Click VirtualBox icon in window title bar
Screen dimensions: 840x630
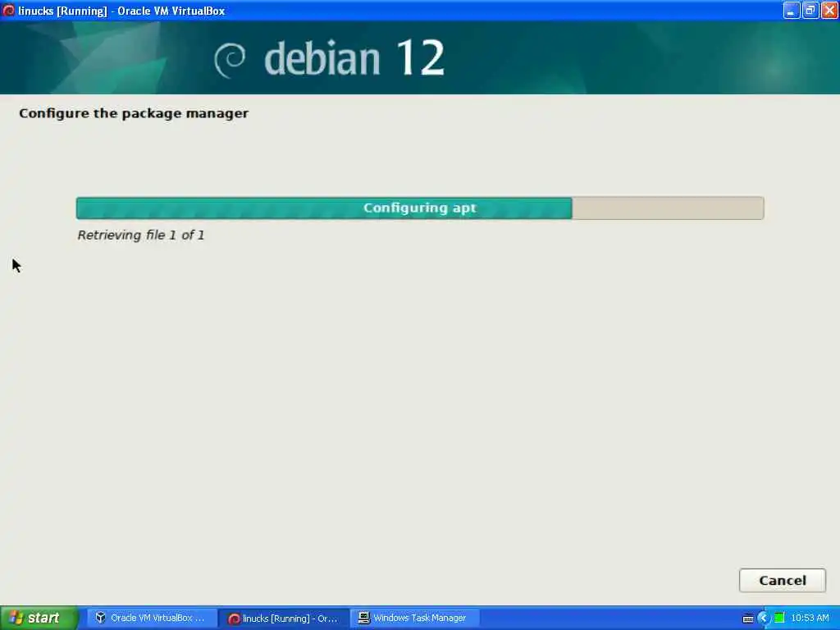click(8, 10)
